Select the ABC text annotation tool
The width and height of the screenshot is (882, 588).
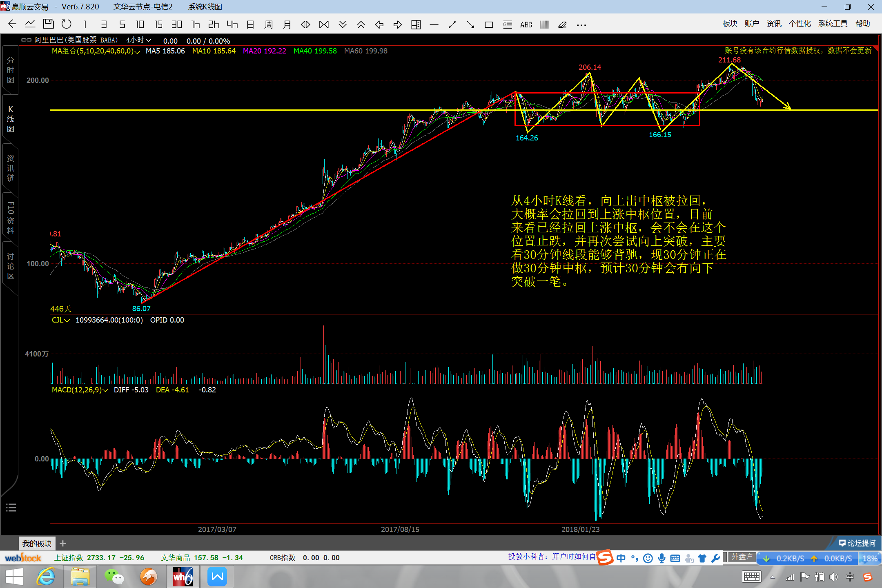click(526, 25)
